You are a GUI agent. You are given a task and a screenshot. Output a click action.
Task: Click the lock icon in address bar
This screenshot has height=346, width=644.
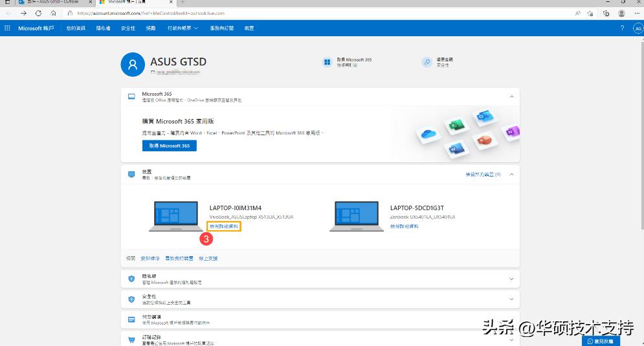tap(70, 13)
